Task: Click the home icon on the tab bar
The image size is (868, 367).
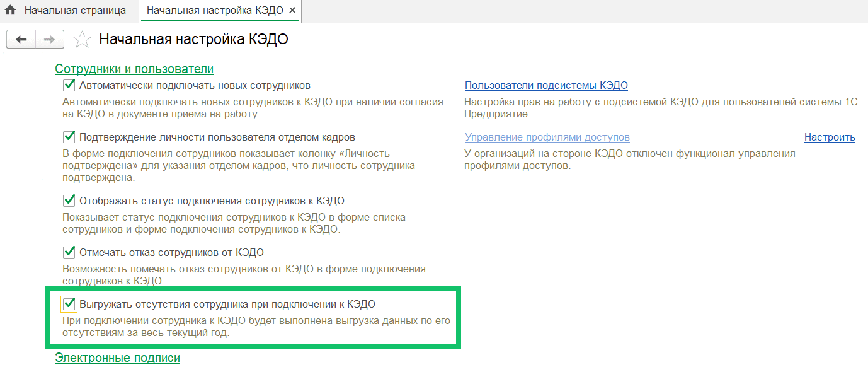Action: point(9,10)
